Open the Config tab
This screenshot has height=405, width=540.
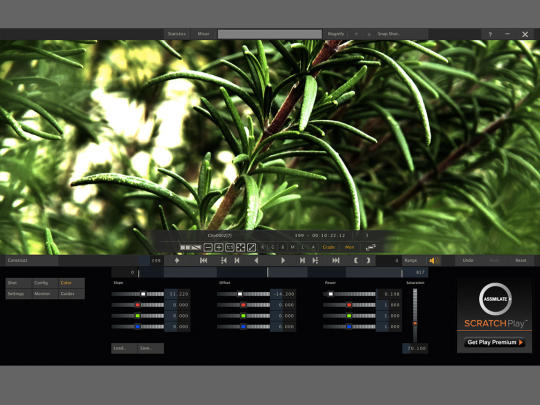click(45, 283)
